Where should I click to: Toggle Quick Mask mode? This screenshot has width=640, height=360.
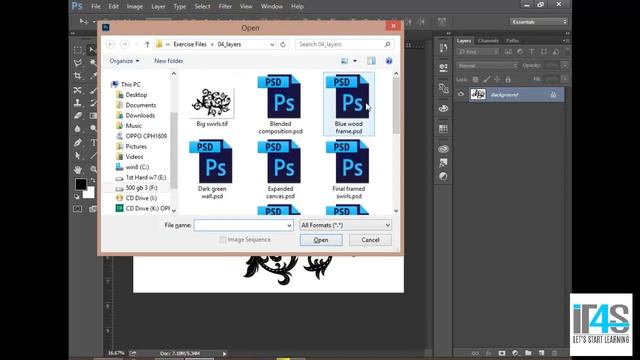point(78,209)
